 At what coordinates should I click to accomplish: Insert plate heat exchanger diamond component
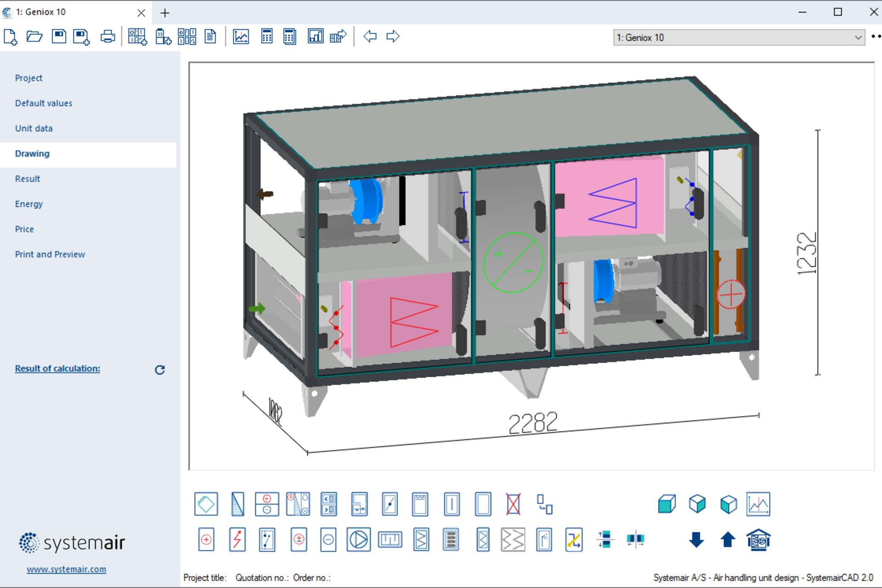[206, 504]
